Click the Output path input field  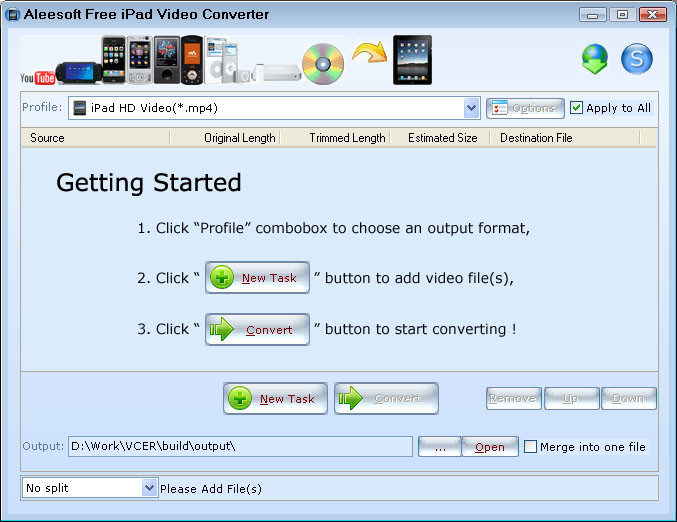click(x=240, y=446)
